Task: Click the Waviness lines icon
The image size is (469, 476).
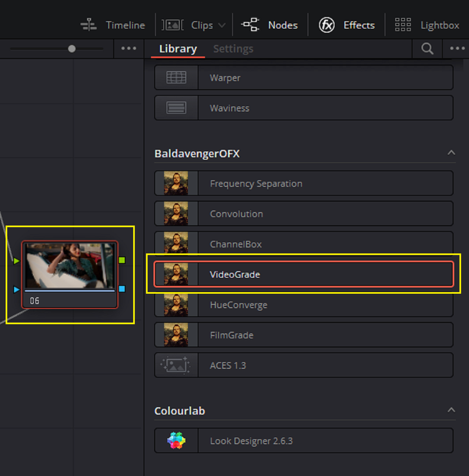Action: pos(176,108)
